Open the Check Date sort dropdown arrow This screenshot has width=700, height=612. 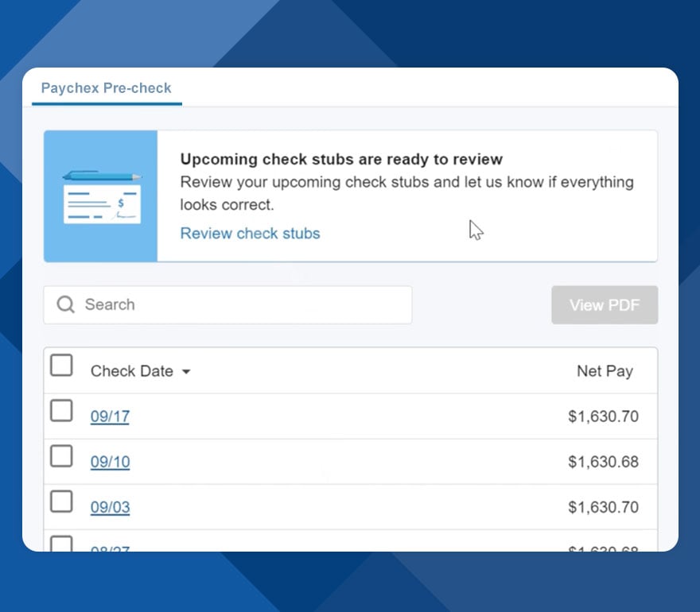(x=187, y=371)
